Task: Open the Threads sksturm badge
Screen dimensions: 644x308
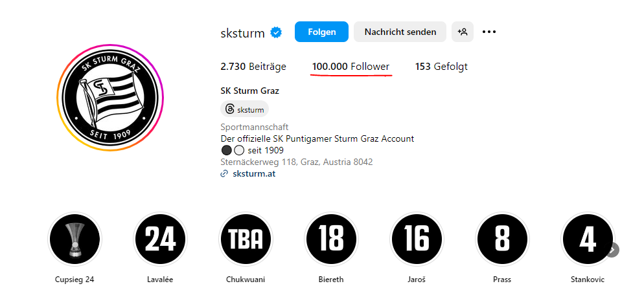Action: pos(245,109)
